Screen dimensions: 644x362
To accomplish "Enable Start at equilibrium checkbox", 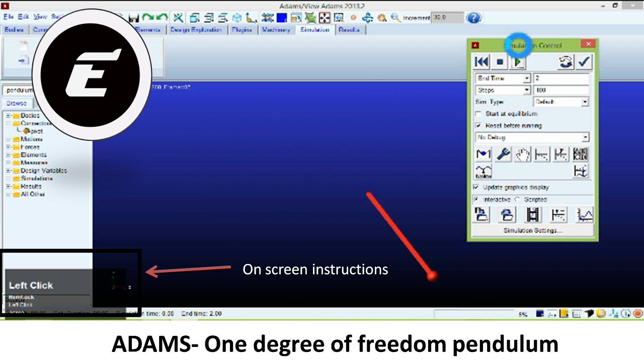I will point(478,114).
